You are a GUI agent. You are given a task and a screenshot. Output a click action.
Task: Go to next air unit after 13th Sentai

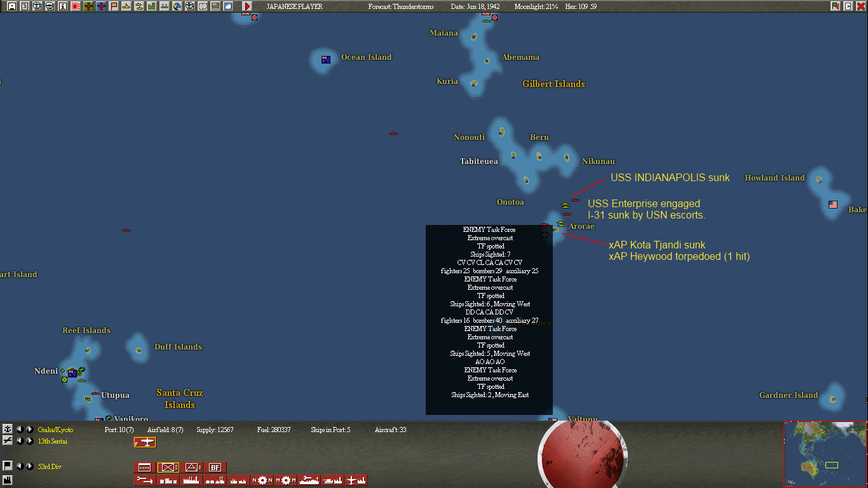point(29,440)
